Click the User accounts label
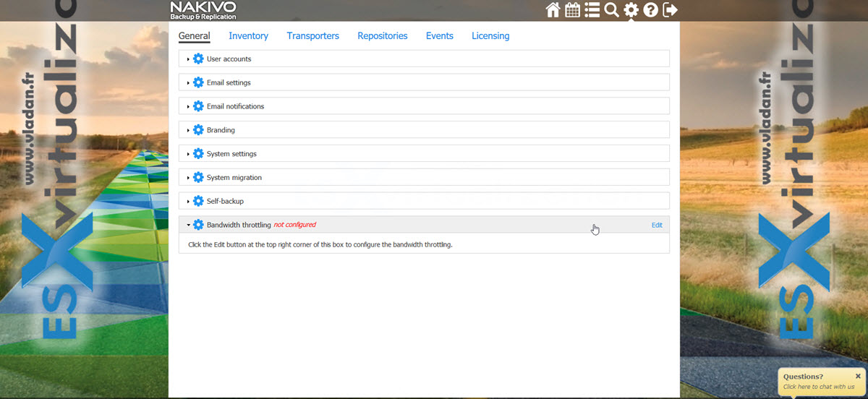The width and height of the screenshot is (868, 399). coord(229,59)
